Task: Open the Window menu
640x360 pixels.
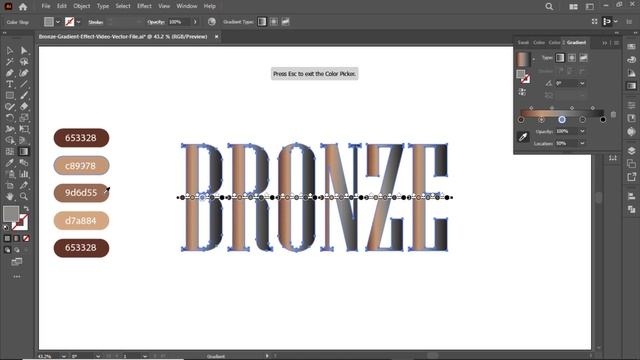Action: coord(187,6)
